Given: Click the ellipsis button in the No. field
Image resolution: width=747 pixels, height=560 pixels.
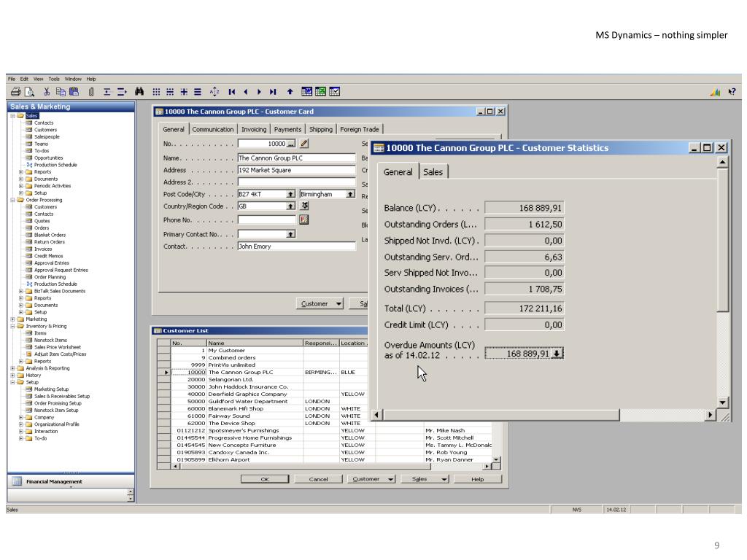Looking at the screenshot, I should (x=290, y=144).
